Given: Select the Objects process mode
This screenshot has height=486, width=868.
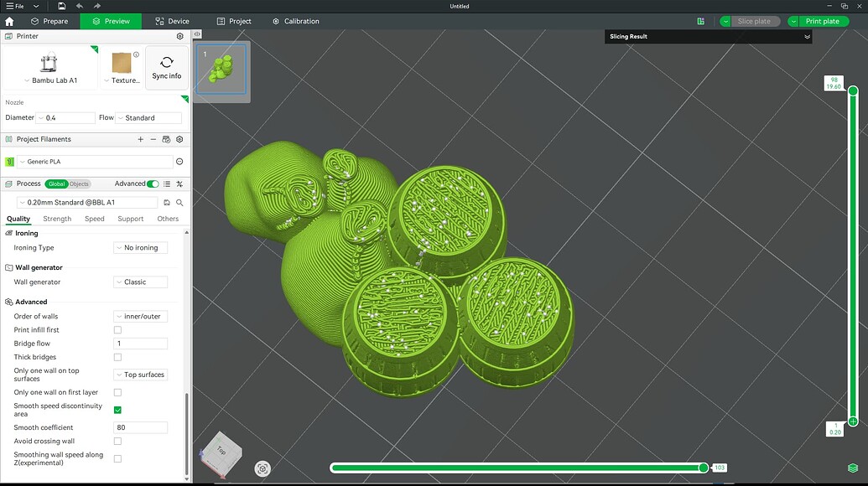Looking at the screenshot, I should [79, 184].
